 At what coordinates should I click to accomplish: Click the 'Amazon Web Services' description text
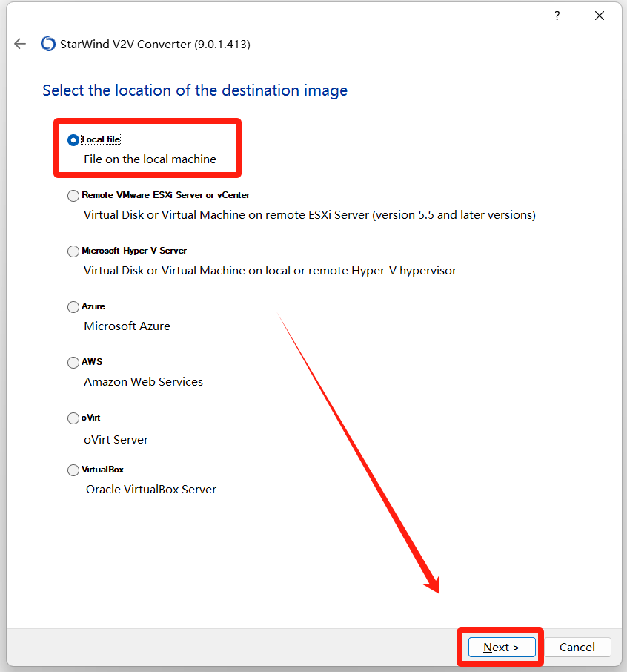(143, 382)
